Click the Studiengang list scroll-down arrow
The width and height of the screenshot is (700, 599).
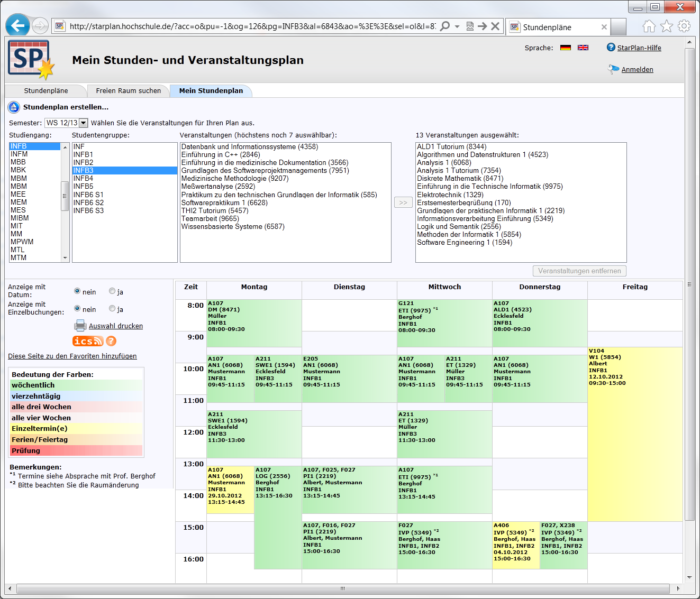65,258
